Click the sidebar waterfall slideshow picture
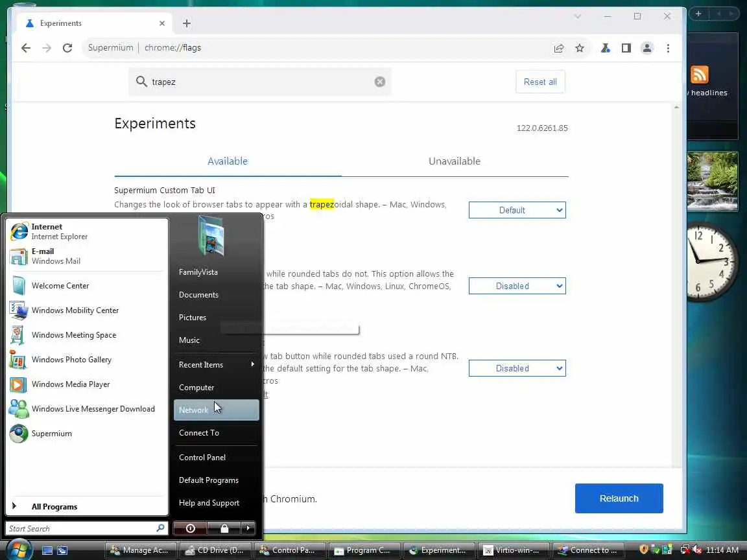This screenshot has width=747, height=560. [x=712, y=181]
